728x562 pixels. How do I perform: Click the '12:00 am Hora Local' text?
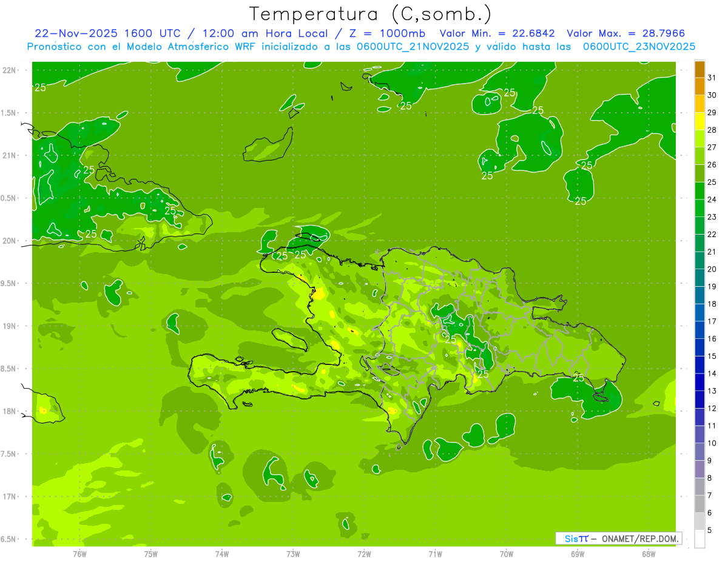(x=265, y=33)
